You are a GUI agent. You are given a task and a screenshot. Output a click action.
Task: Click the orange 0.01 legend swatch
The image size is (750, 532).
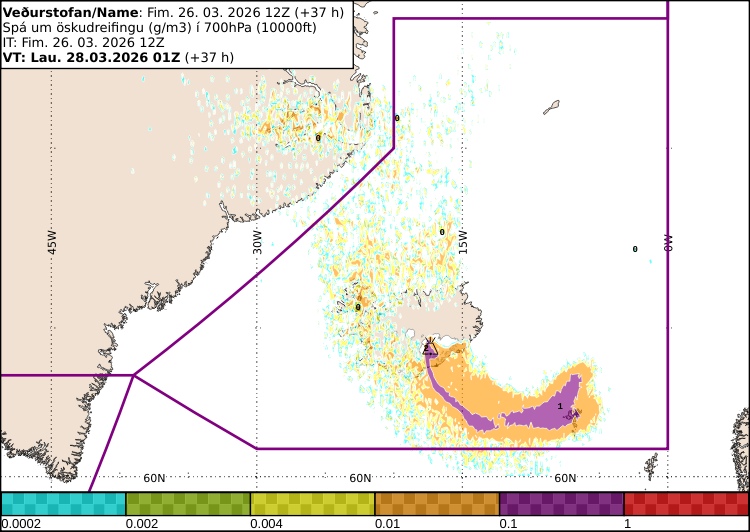(x=437, y=504)
